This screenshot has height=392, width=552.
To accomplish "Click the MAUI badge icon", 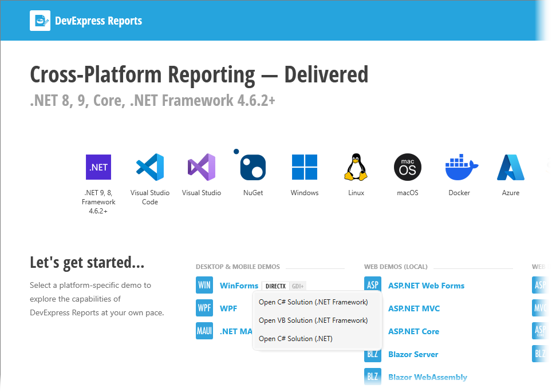I will coord(204,331).
